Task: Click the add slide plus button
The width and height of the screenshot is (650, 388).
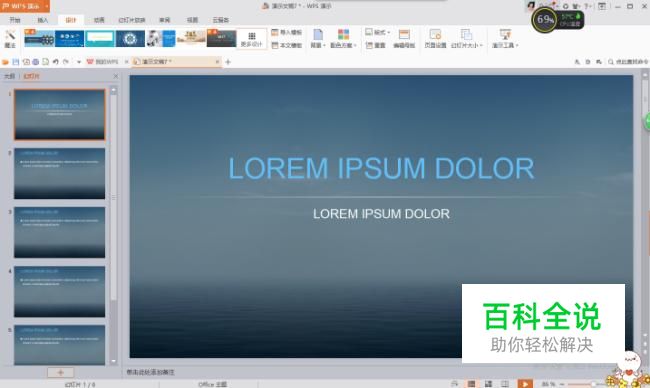Action: [61, 372]
